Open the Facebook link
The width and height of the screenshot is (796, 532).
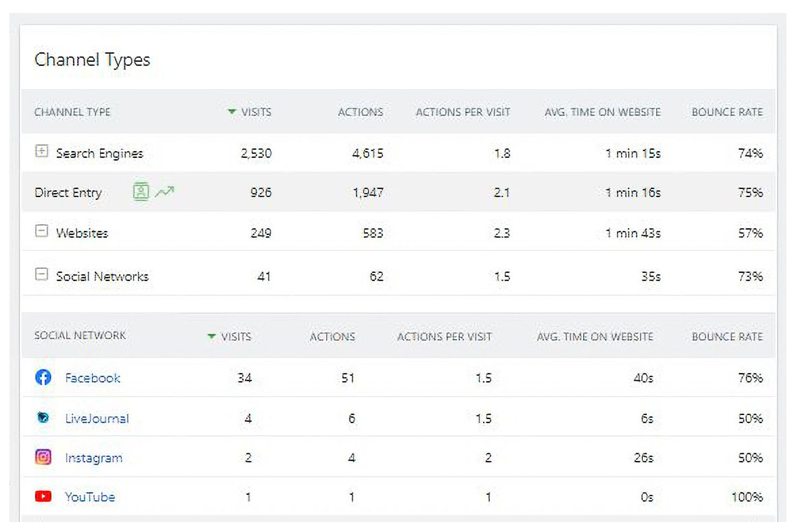[93, 378]
